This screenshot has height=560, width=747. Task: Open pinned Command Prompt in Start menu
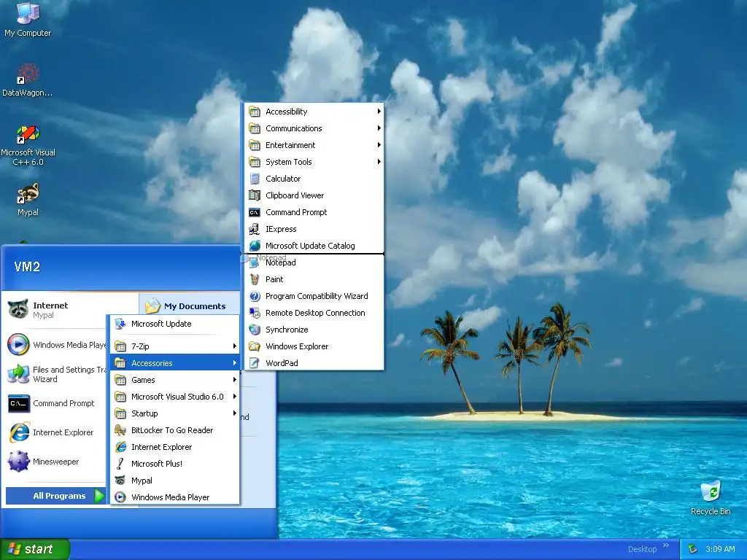coord(56,403)
